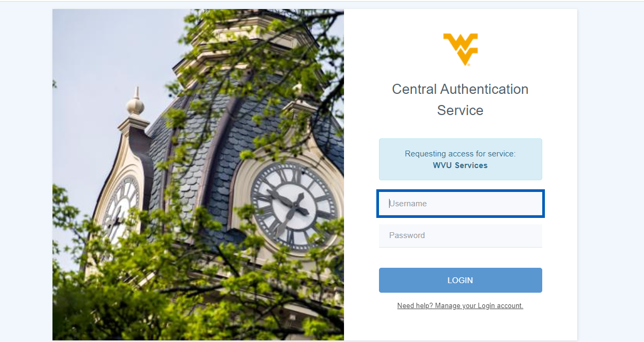Open the Need help? Manage your Login account link
Image resolution: width=644 pixels, height=342 pixels.
(460, 306)
